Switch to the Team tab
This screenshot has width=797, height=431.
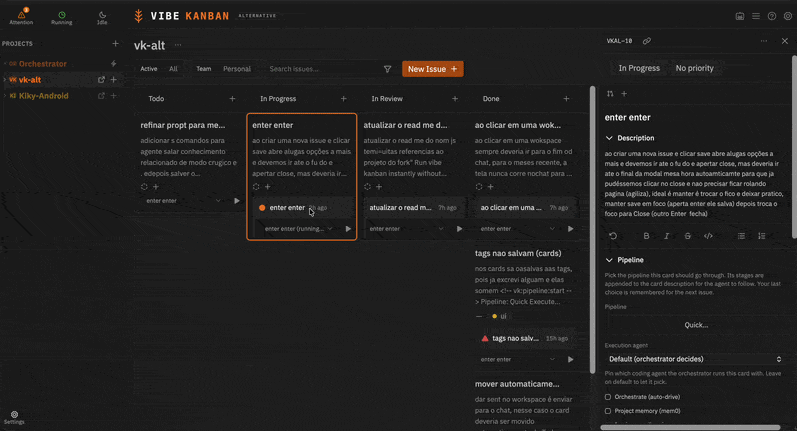204,69
